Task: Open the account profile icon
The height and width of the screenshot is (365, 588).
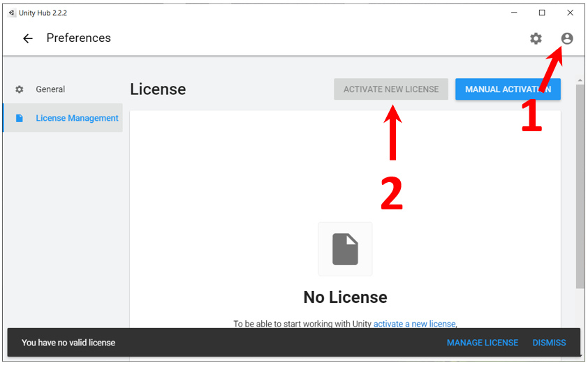Action: [567, 38]
